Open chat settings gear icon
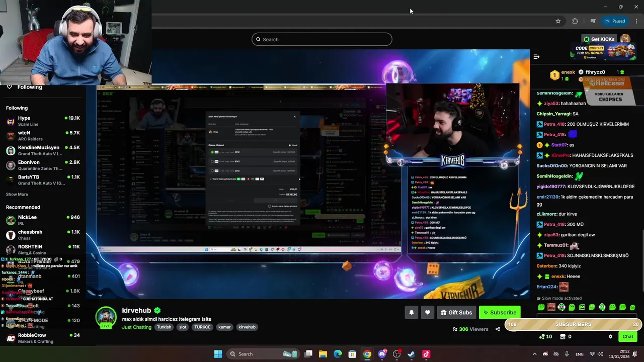The height and width of the screenshot is (362, 644). pyautogui.click(x=610, y=336)
